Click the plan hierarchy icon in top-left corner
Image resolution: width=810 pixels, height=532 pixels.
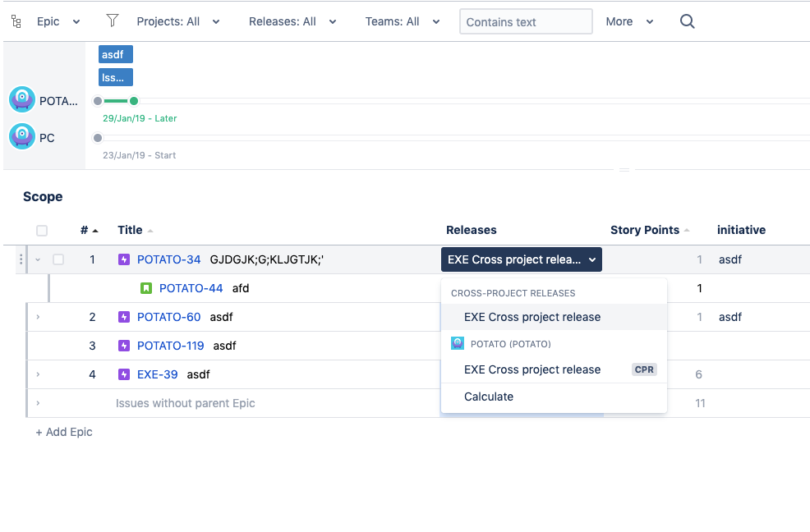tap(16, 20)
